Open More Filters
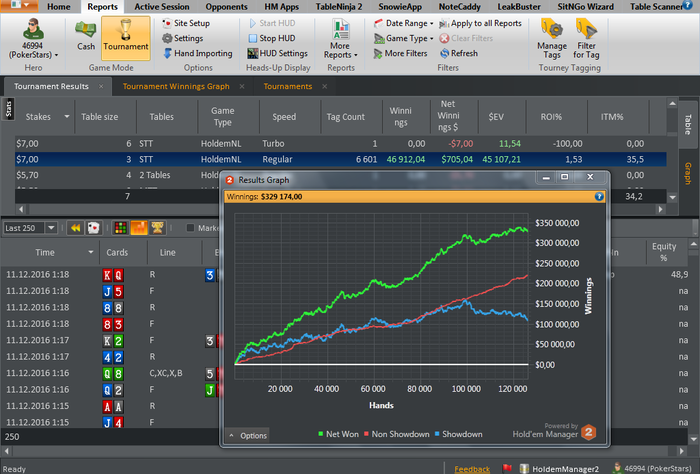Screen dimensions: 700x474 point(400,54)
